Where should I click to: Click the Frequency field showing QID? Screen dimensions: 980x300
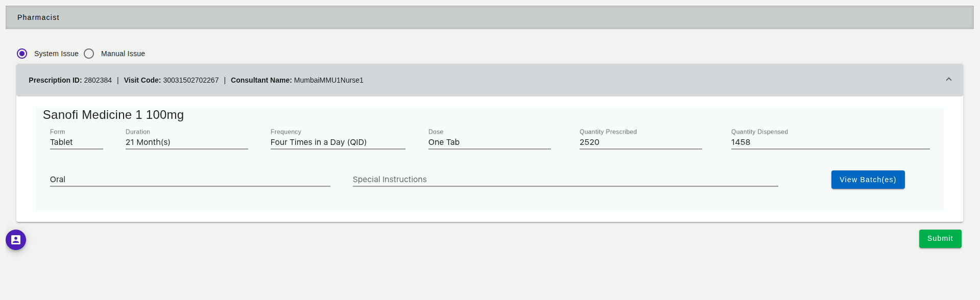click(338, 142)
